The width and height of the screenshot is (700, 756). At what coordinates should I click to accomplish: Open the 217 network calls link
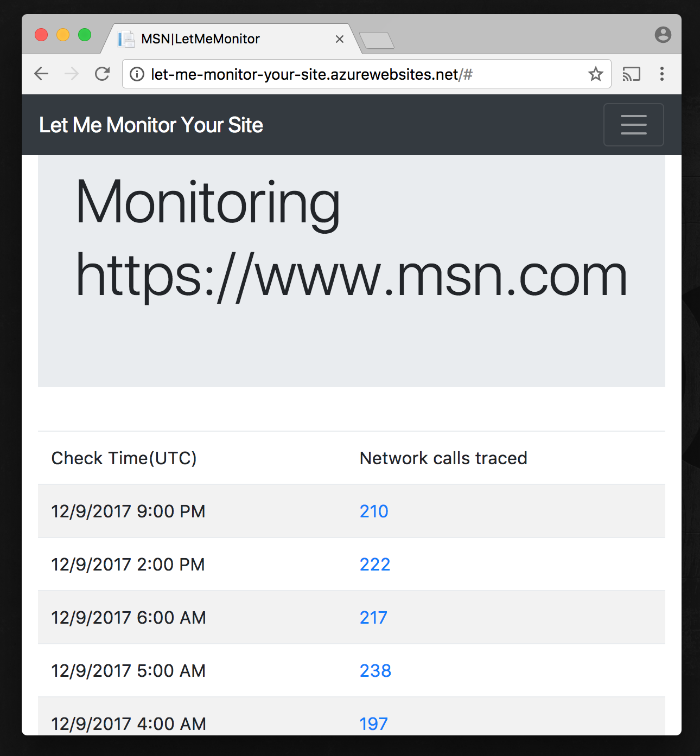[373, 617]
